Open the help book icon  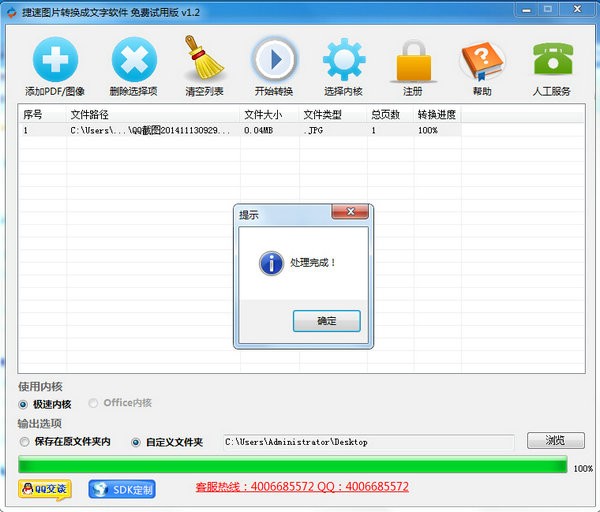coord(482,61)
